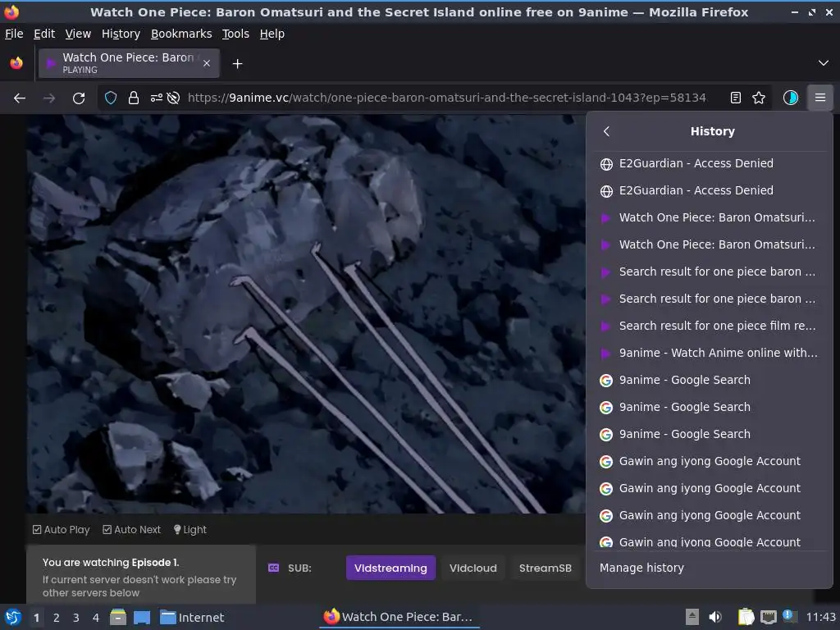Switch to virtual desktop 3
This screenshot has width=840, height=630.
coord(76,618)
